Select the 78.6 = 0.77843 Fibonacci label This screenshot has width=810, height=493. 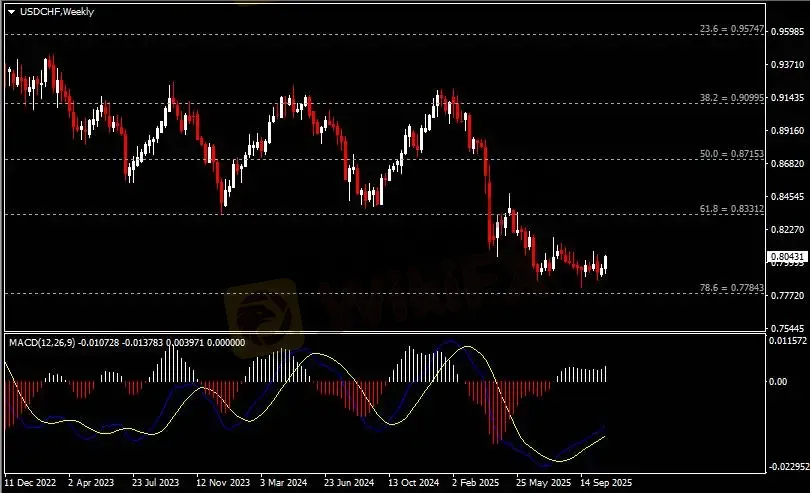click(x=731, y=288)
